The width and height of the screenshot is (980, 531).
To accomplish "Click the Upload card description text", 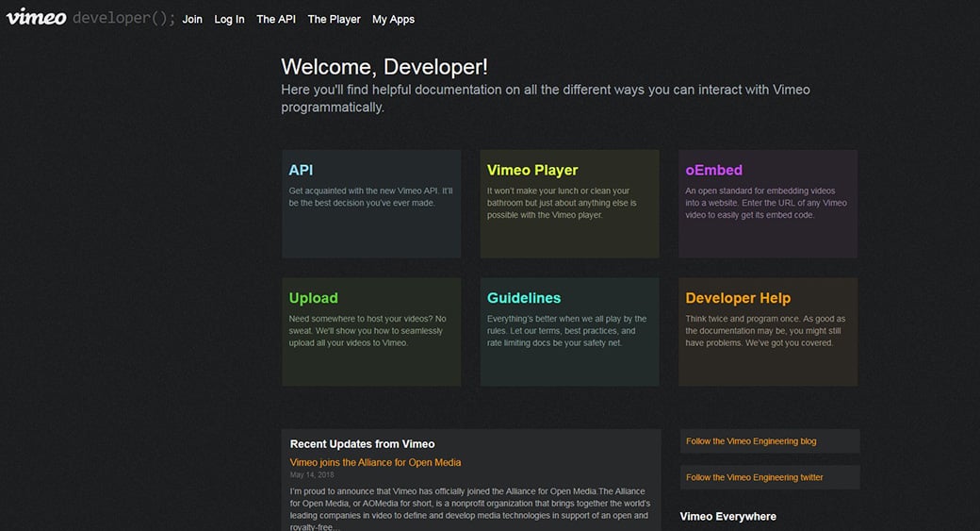I will tap(367, 331).
